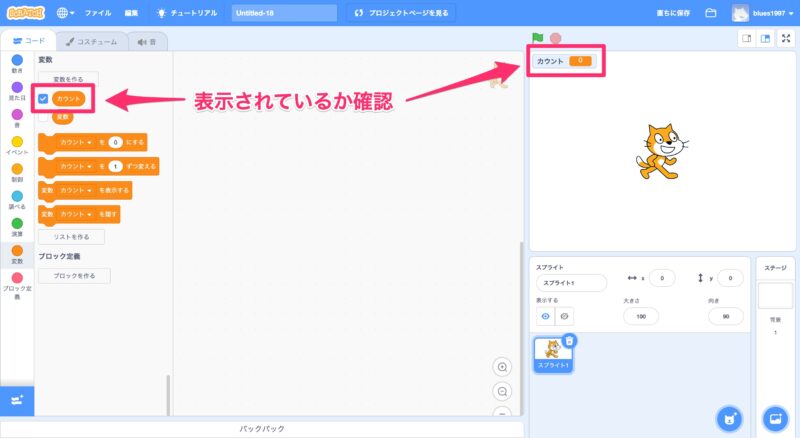Screen dimensions: 800x438
Task: Delete スプライト1 with the trash icon
Action: click(x=568, y=341)
